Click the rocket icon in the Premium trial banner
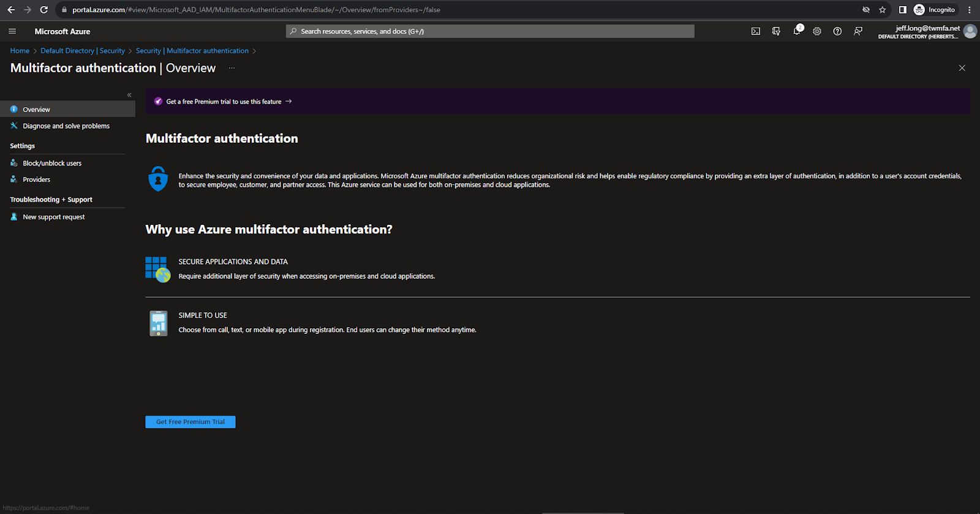This screenshot has height=514, width=980. 158,102
